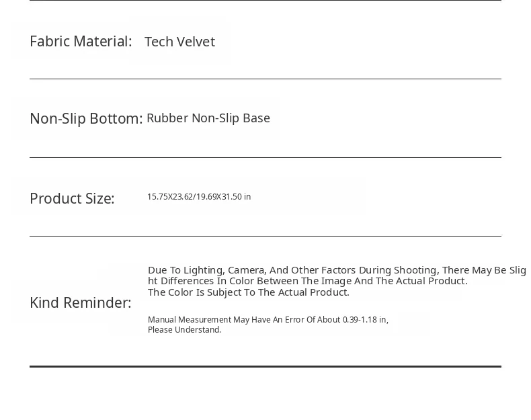This screenshot has width=531, height=420.
Task: Click the "Manual Measurement May Have" line
Action: point(268,320)
